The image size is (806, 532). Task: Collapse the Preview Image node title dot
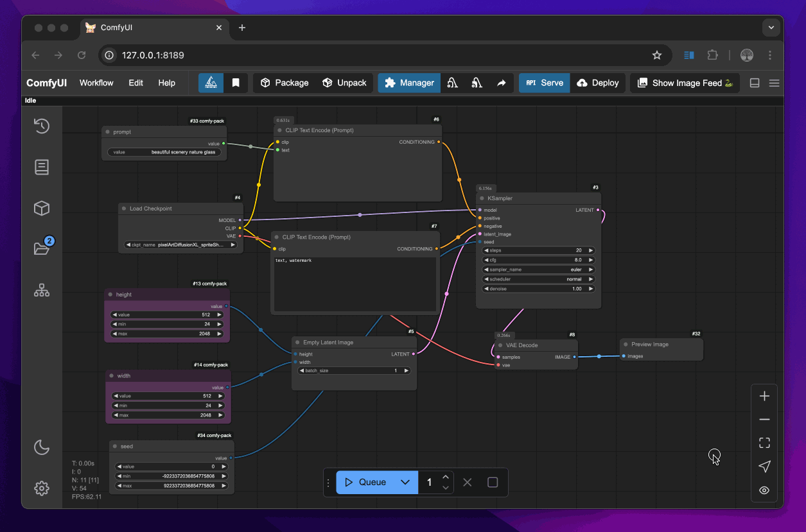(626, 344)
